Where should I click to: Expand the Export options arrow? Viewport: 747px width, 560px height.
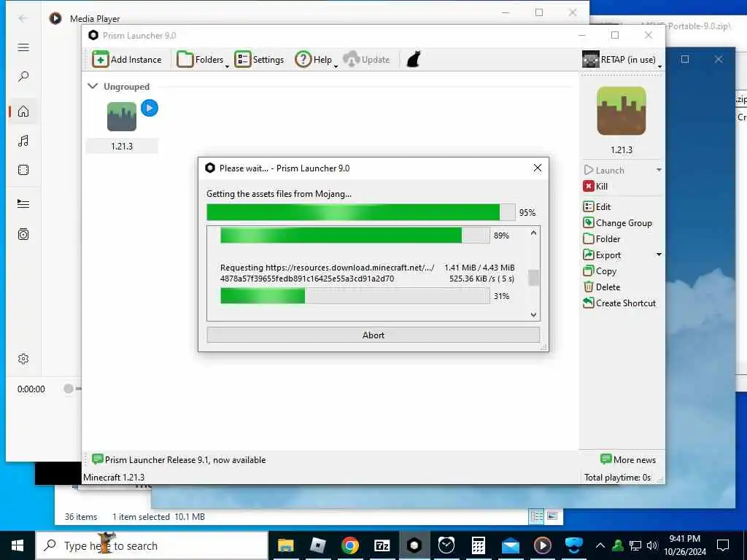(659, 254)
